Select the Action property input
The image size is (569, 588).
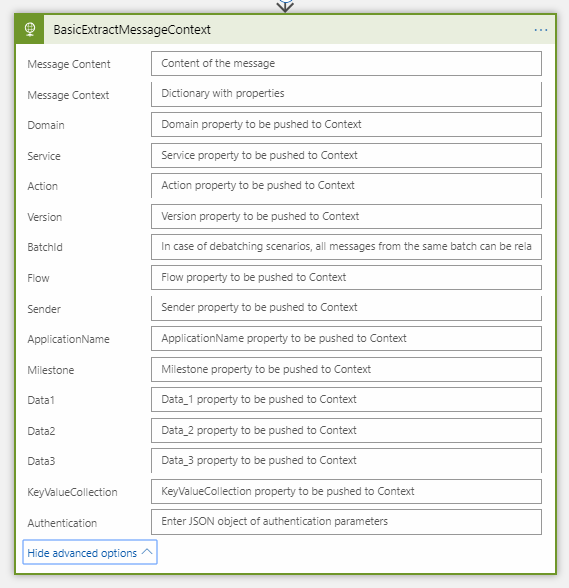346,186
